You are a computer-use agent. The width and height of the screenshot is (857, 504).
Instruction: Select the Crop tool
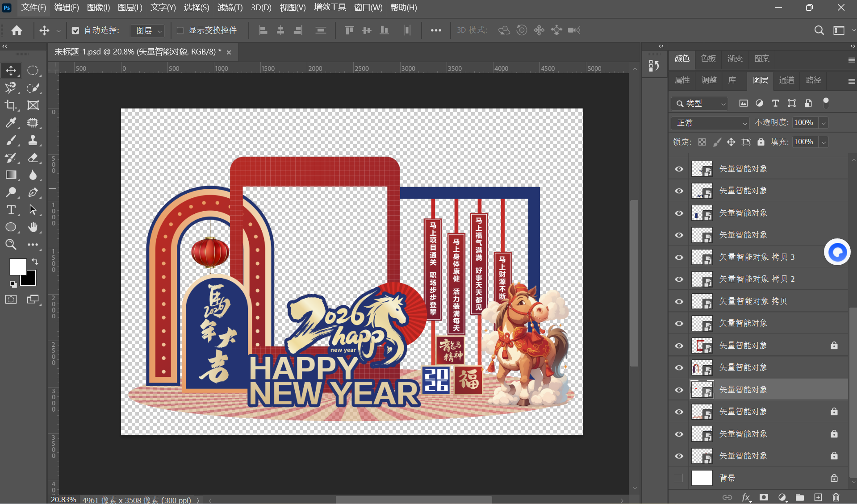[11, 105]
